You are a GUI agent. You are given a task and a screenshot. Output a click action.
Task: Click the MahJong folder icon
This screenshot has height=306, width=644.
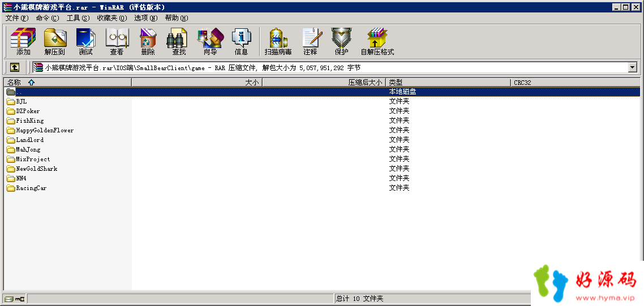(11, 149)
